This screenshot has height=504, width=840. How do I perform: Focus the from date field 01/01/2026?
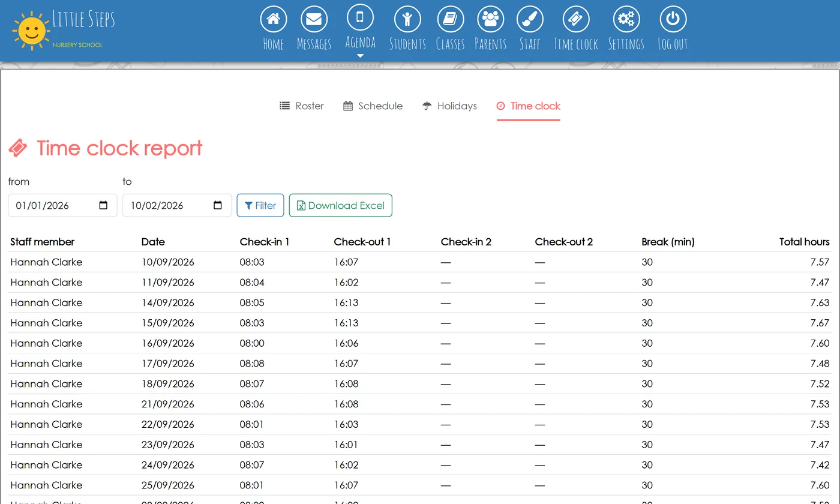62,205
